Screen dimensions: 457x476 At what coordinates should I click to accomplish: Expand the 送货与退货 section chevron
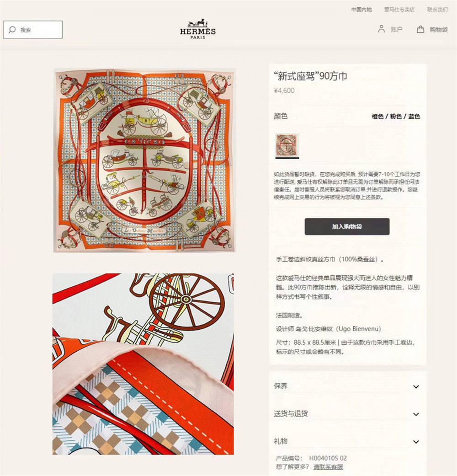[416, 414]
